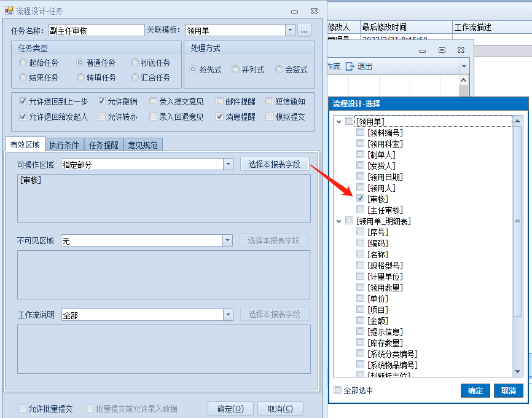Switch to the 执行条件 tab
Viewport: 532px width, 418px height.
pos(65,145)
